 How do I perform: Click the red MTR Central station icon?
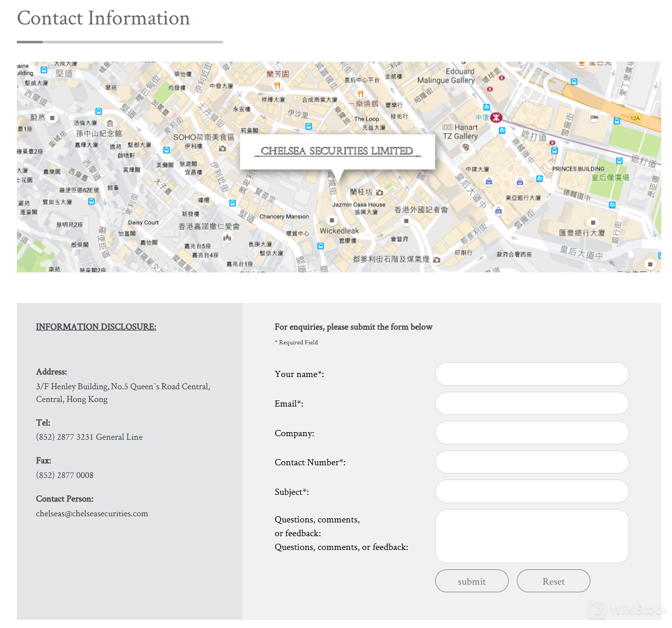click(x=496, y=118)
